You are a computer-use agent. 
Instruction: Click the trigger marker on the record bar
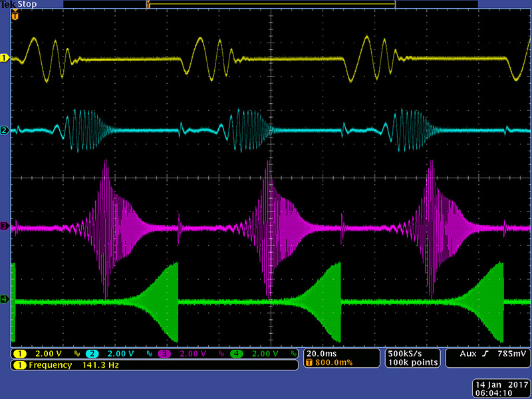point(148,5)
